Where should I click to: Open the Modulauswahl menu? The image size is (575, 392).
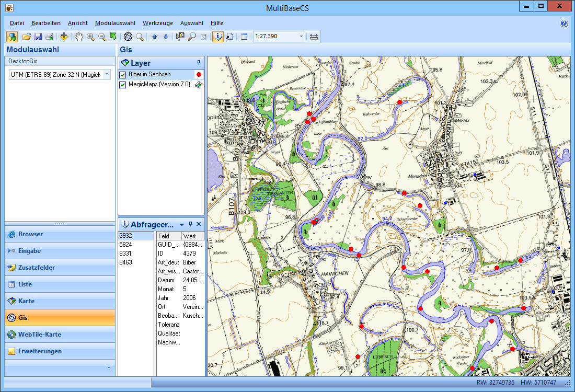(x=116, y=23)
